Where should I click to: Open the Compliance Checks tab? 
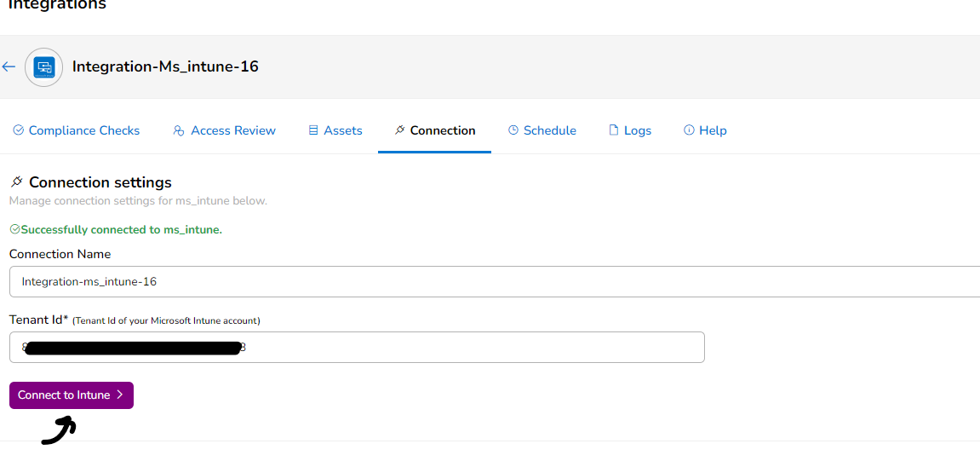click(x=77, y=130)
